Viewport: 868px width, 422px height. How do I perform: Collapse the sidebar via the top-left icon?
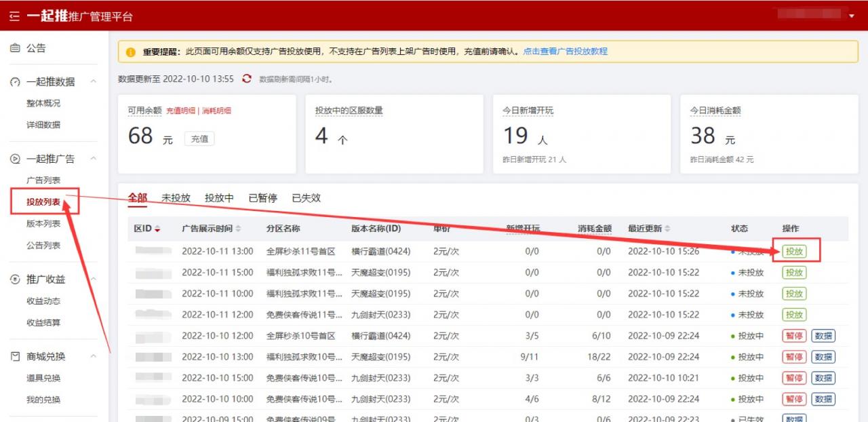point(14,14)
